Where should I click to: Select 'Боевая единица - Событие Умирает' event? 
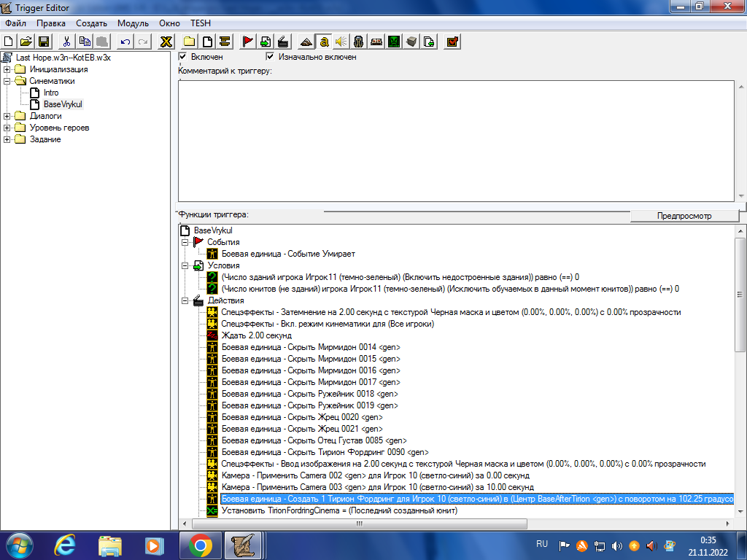pyautogui.click(x=288, y=254)
